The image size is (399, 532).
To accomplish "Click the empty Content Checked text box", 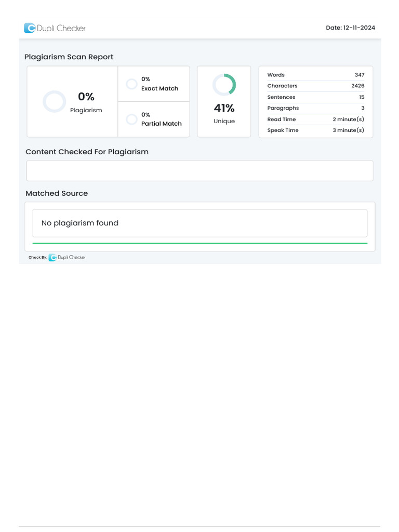I will tap(200, 170).
